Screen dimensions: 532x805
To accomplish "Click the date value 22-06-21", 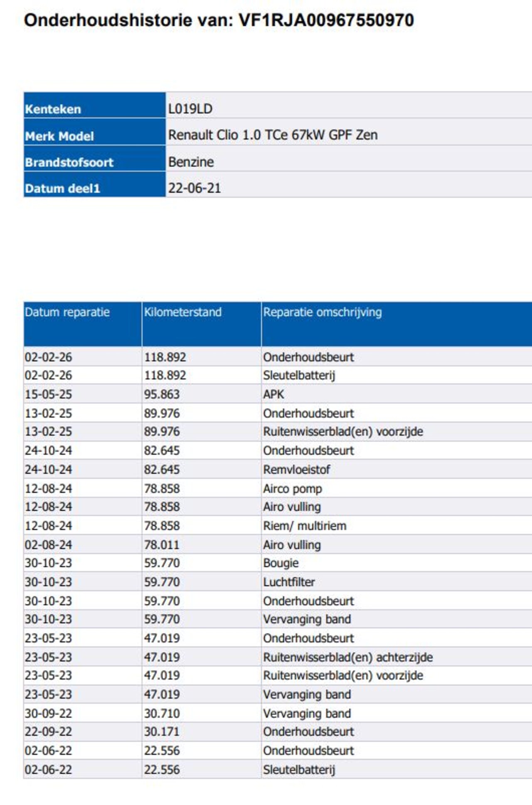I will (x=194, y=188).
